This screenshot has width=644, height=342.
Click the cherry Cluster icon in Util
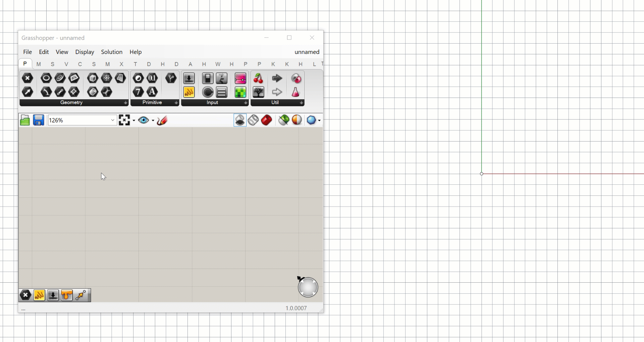258,78
